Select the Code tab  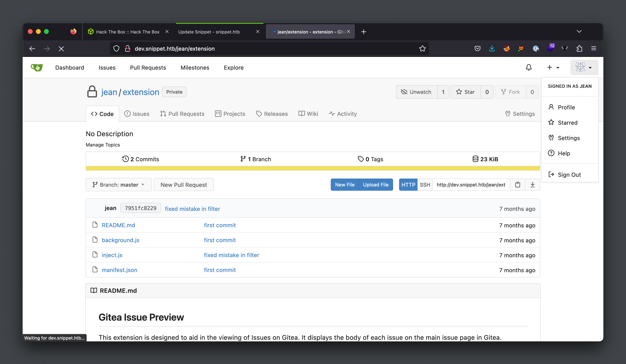point(103,114)
